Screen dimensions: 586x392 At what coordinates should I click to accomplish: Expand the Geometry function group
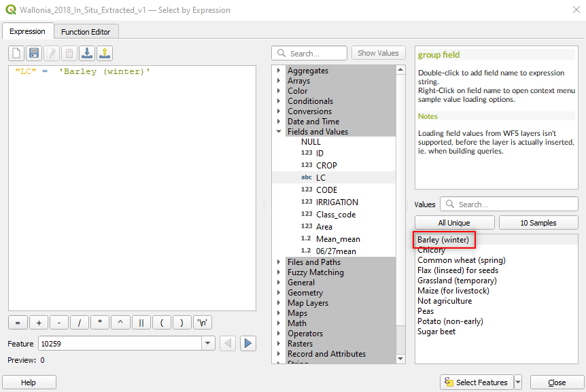279,293
